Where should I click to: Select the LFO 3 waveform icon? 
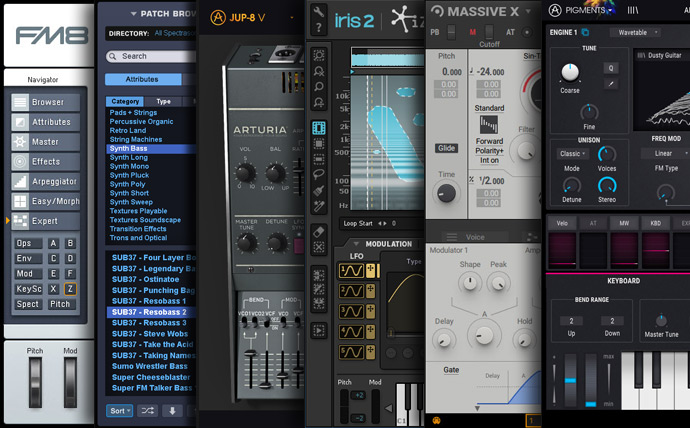point(350,310)
